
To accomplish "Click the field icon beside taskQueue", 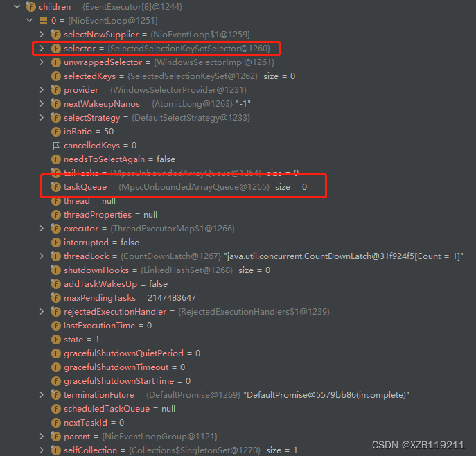I will point(56,187).
